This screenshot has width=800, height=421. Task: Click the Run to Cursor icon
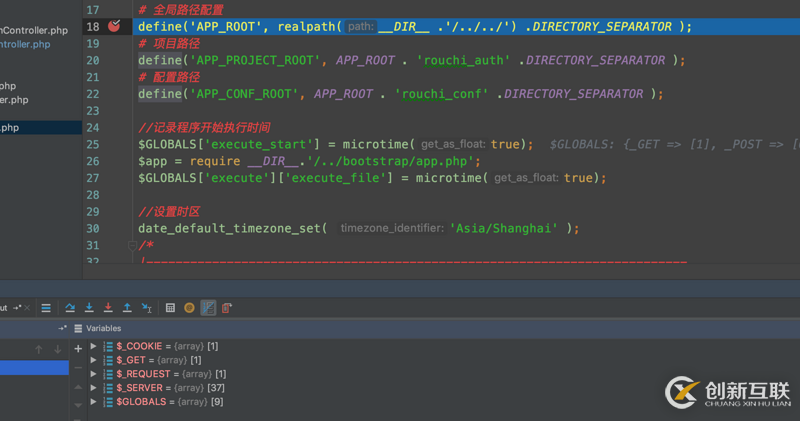146,308
